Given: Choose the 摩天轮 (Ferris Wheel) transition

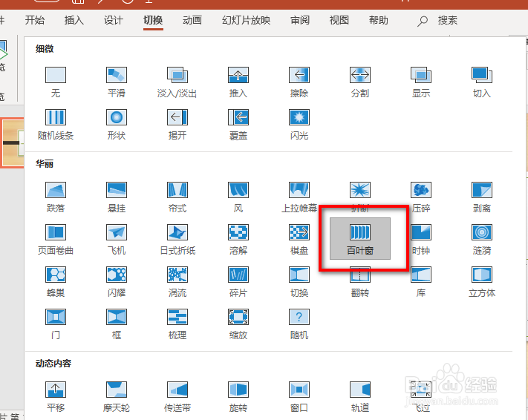Looking at the screenshot, I should 117,397.
